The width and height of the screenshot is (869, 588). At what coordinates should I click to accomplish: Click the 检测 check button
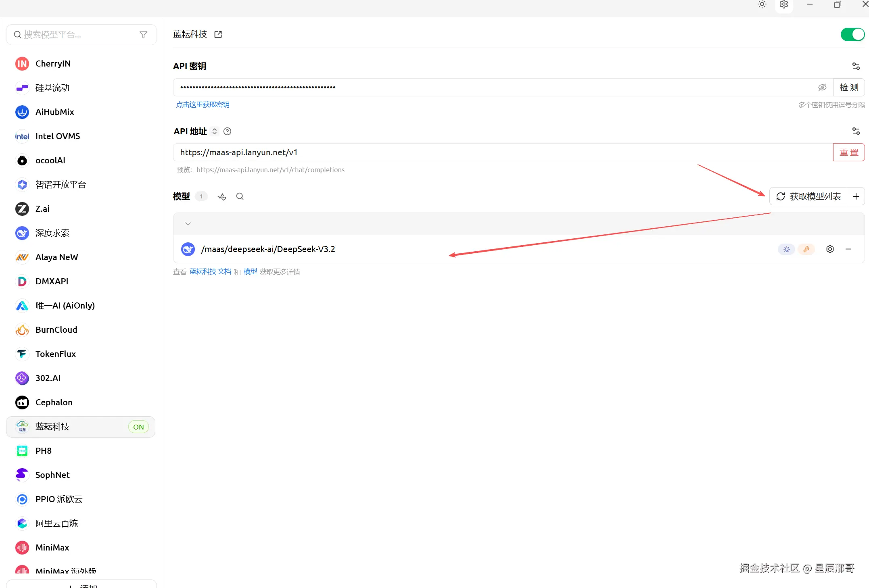point(849,87)
